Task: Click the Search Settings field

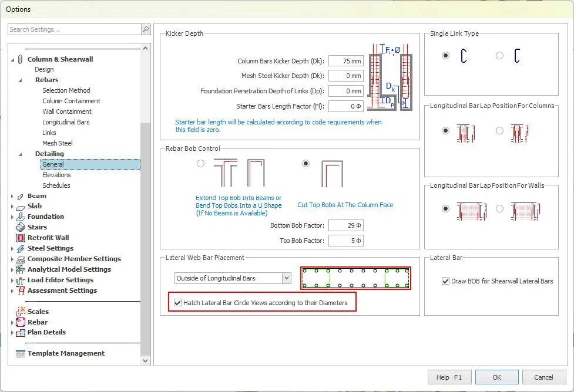Action: click(x=74, y=29)
